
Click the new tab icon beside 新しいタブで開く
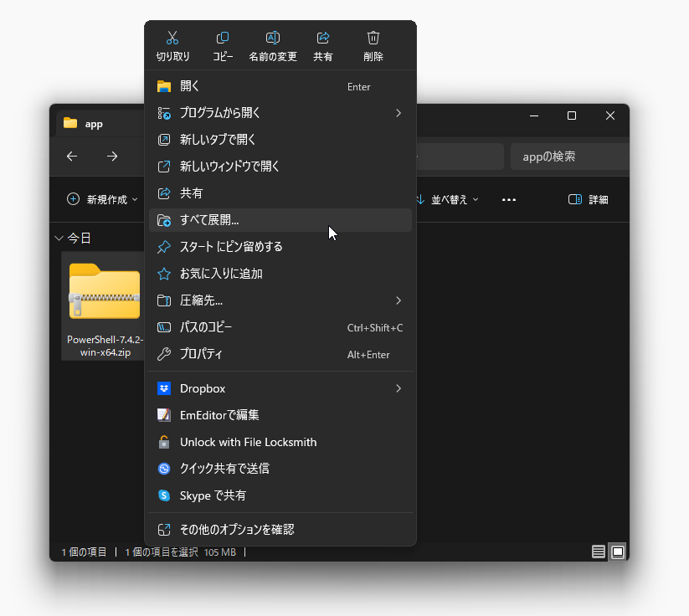[164, 140]
